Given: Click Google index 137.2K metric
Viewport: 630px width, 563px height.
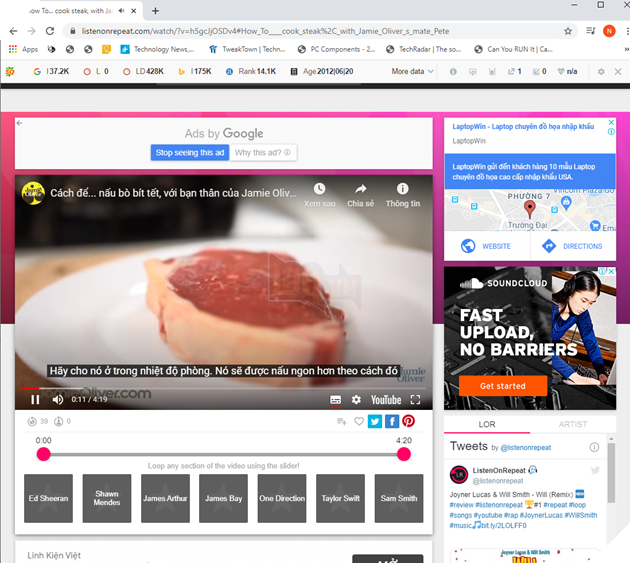Looking at the screenshot, I should tap(51, 72).
